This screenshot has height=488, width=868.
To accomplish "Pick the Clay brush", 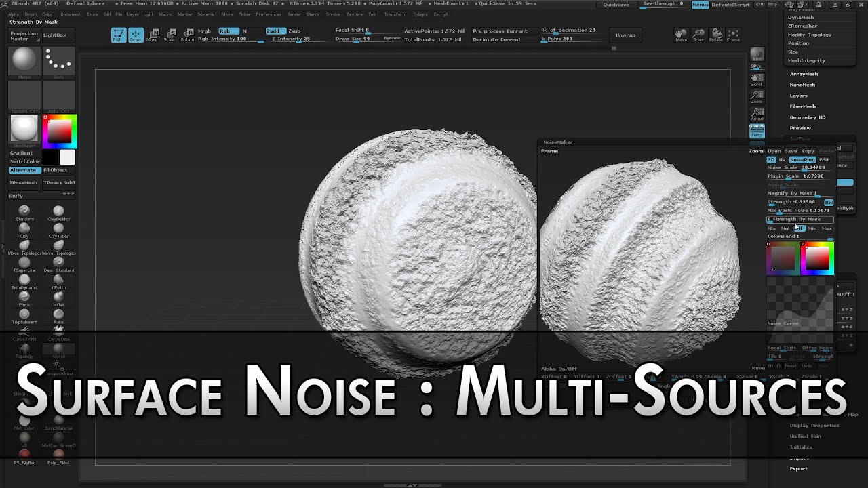I will pos(24,230).
